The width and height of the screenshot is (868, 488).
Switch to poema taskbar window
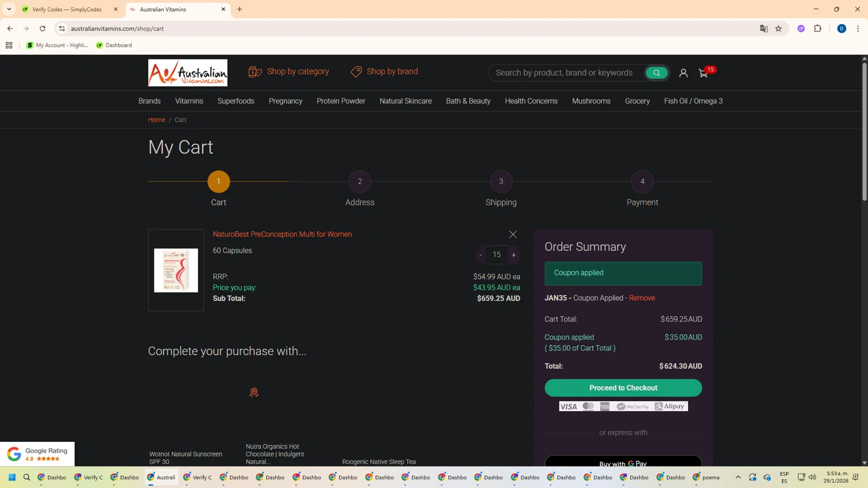coord(706,478)
